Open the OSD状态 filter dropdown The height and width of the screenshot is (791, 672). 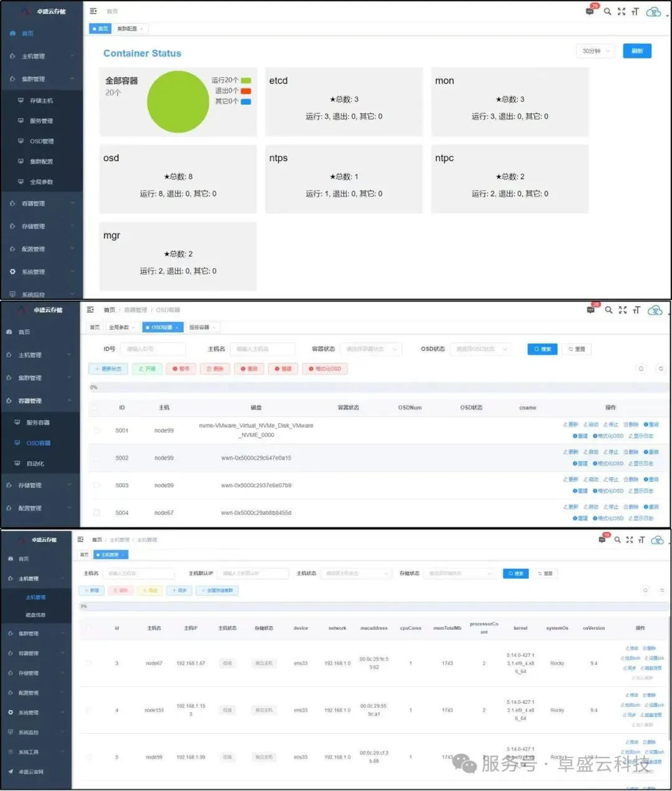coord(481,349)
